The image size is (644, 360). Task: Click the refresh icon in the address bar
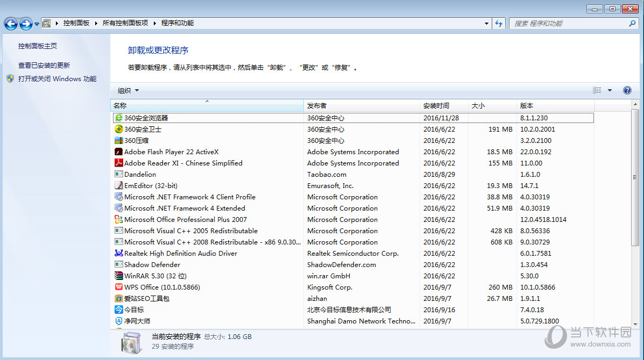tap(499, 23)
